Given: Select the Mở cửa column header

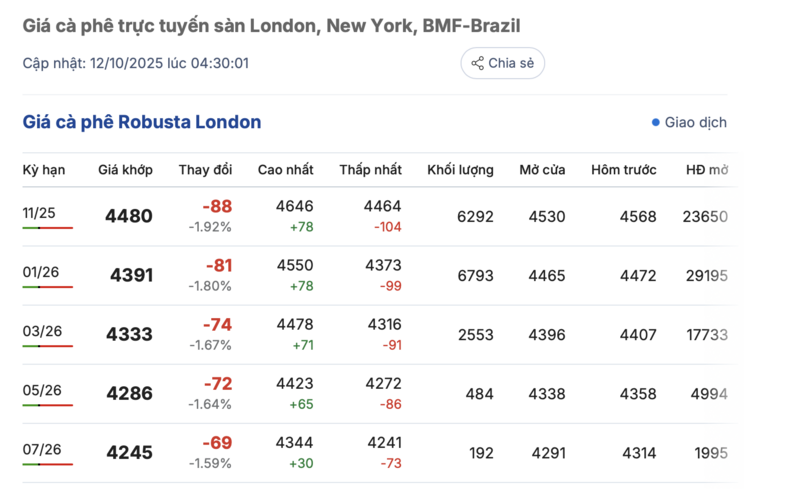Looking at the screenshot, I should pos(542,170).
